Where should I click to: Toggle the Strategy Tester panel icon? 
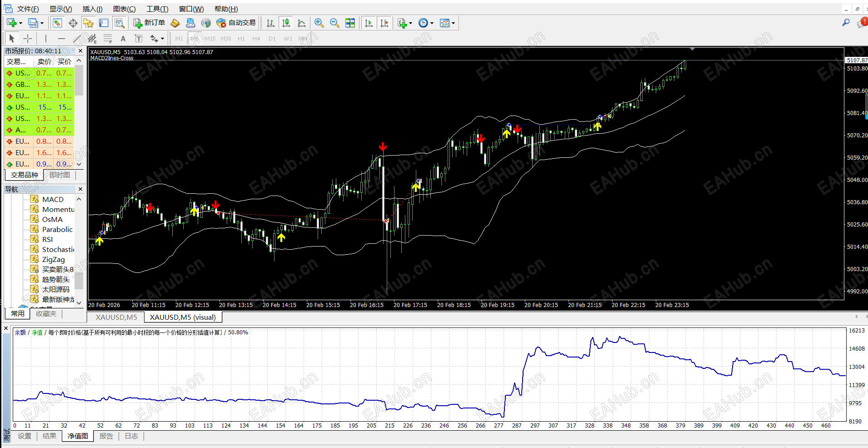tap(119, 23)
